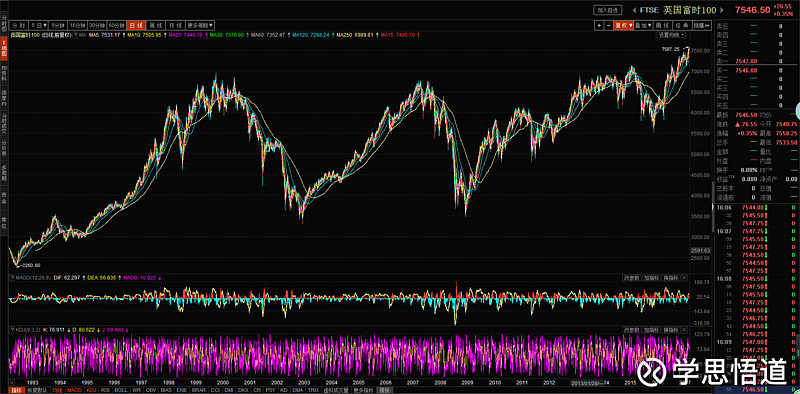This screenshot has width=800, height=394.
Task: Toggle the BRAR indicator
Action: (x=199, y=390)
